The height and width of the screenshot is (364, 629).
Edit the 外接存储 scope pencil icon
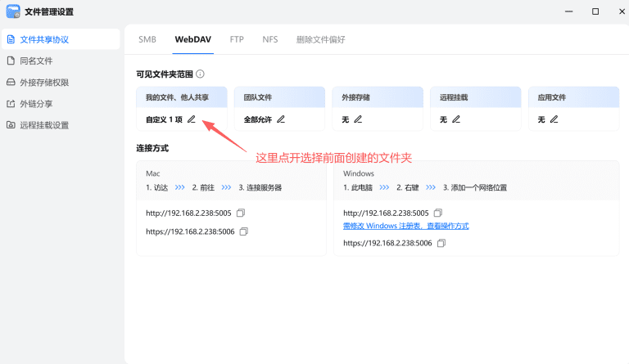click(x=358, y=119)
